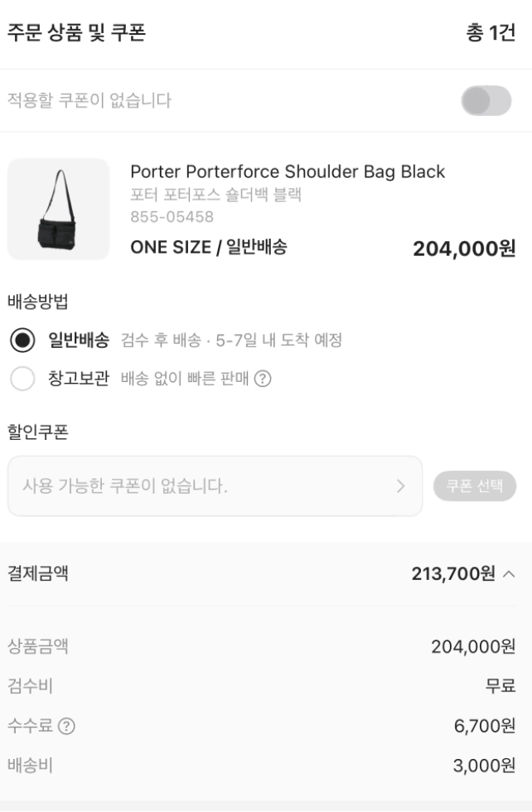Toggle the coupon apply switch
The height and width of the screenshot is (812, 532).
click(486, 100)
